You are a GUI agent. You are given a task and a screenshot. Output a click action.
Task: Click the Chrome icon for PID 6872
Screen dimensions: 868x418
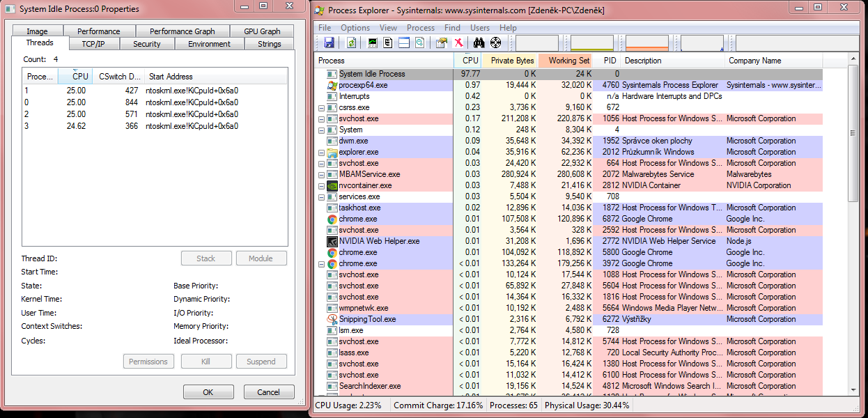pyautogui.click(x=332, y=219)
